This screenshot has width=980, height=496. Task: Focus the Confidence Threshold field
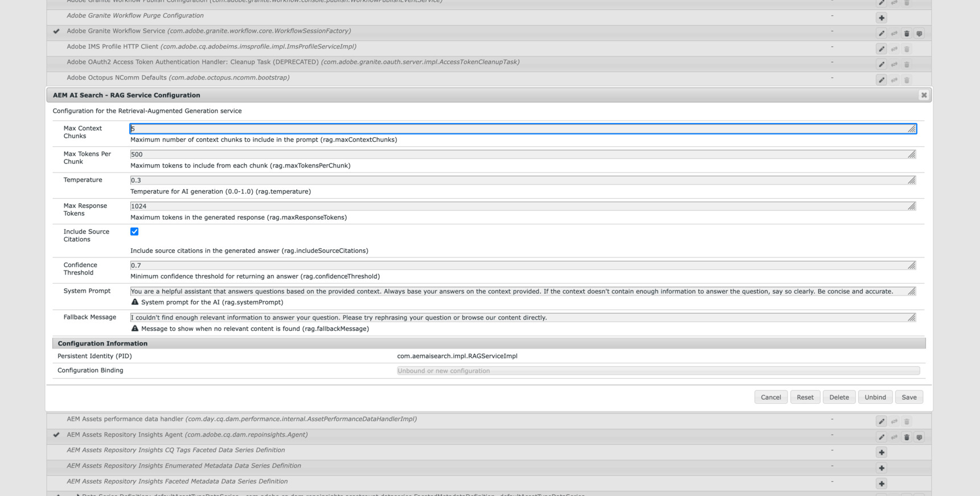tap(523, 265)
